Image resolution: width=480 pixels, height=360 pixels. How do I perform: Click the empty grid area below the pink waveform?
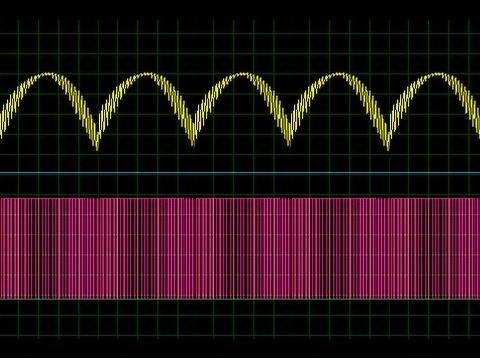(x=240, y=320)
